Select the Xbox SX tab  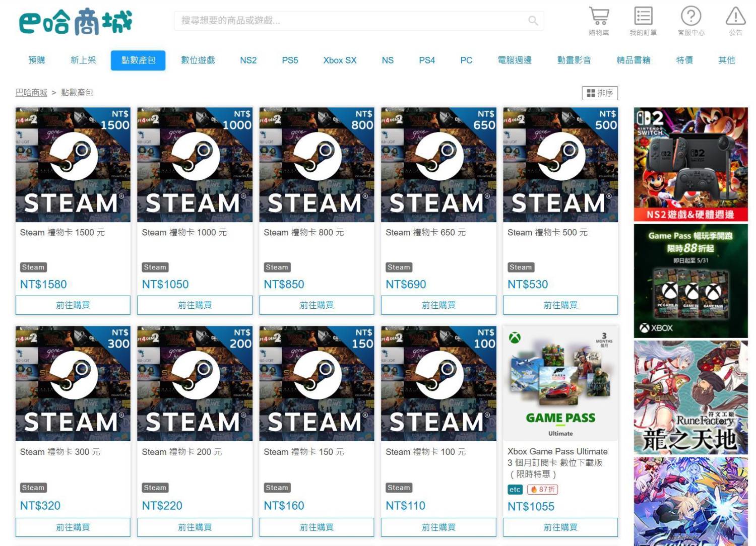(x=340, y=60)
